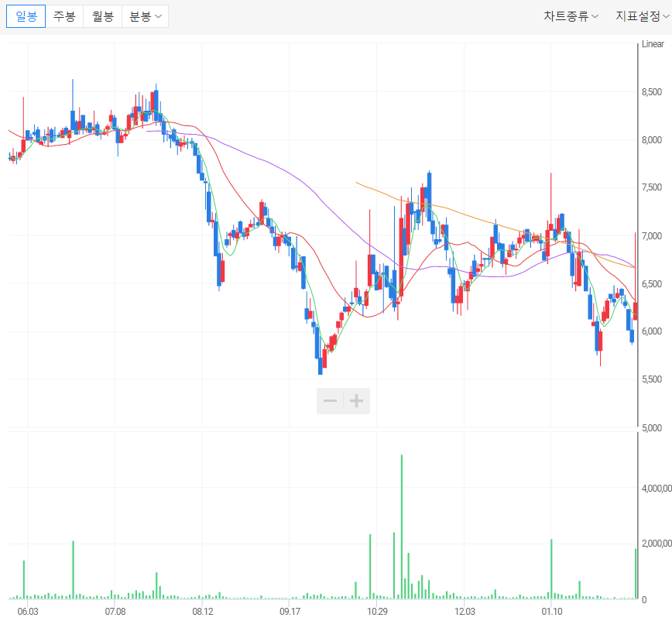Click the 12.03 date axis label

tap(465, 611)
